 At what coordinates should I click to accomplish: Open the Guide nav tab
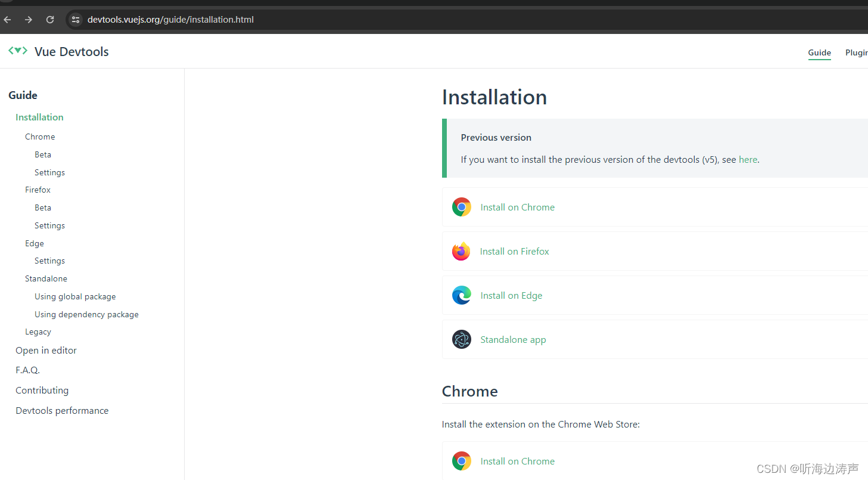[x=819, y=52]
